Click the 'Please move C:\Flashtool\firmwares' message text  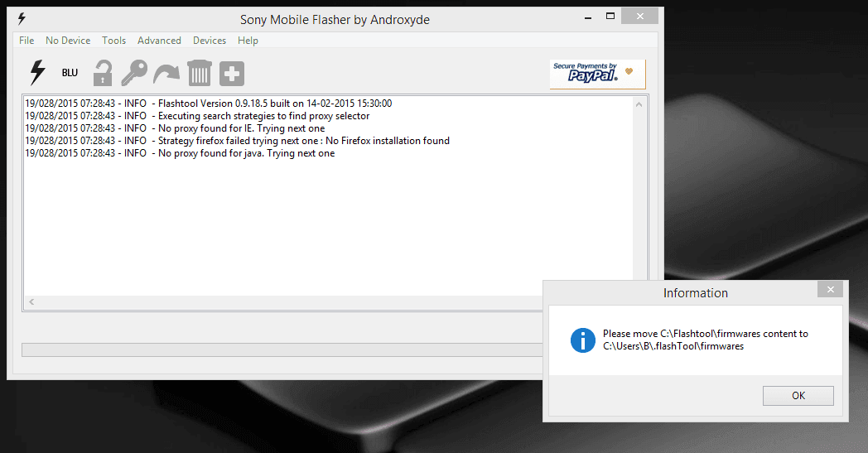coord(706,340)
